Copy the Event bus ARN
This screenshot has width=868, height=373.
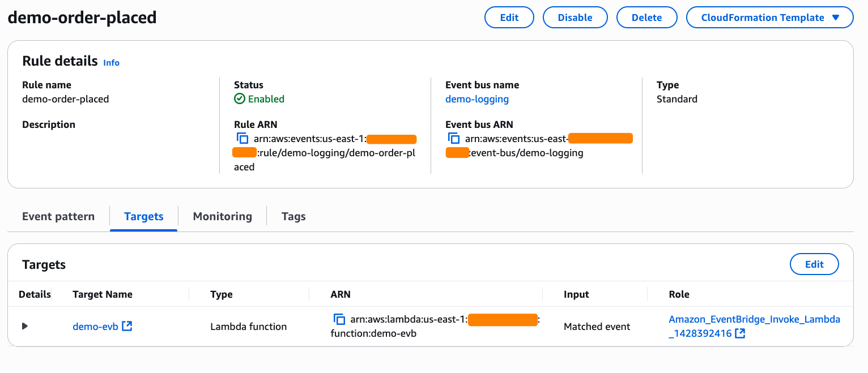point(454,139)
